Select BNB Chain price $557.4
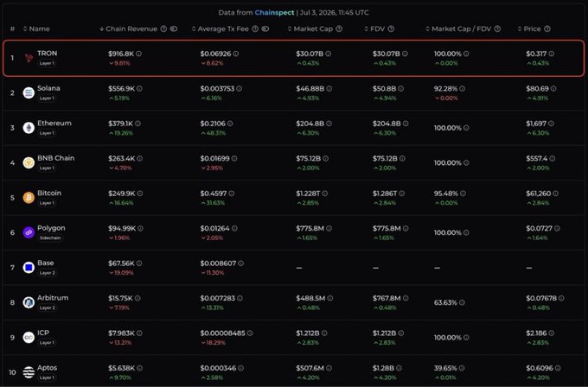The width and height of the screenshot is (588, 387). [x=537, y=158]
